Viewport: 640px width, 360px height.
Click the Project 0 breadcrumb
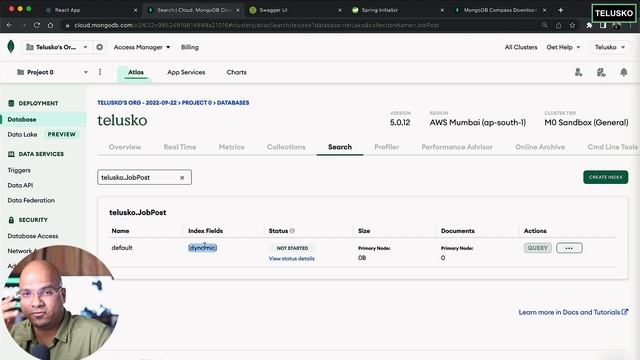[197, 103]
